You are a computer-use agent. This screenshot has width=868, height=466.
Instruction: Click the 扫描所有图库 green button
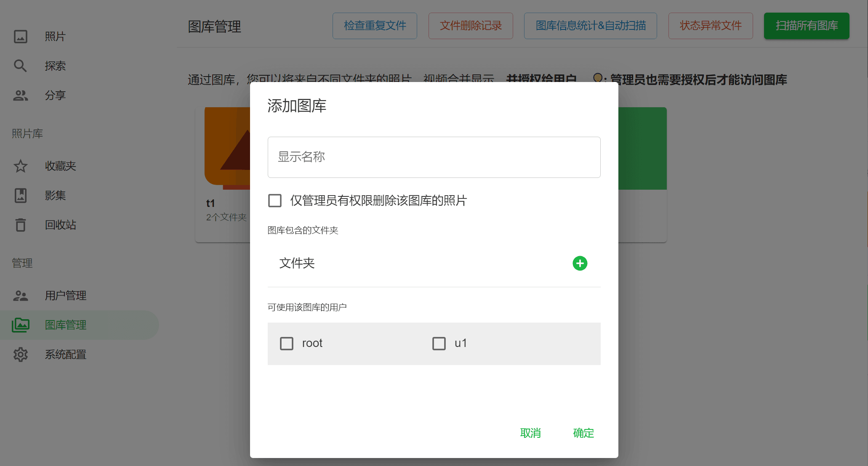[807, 26]
